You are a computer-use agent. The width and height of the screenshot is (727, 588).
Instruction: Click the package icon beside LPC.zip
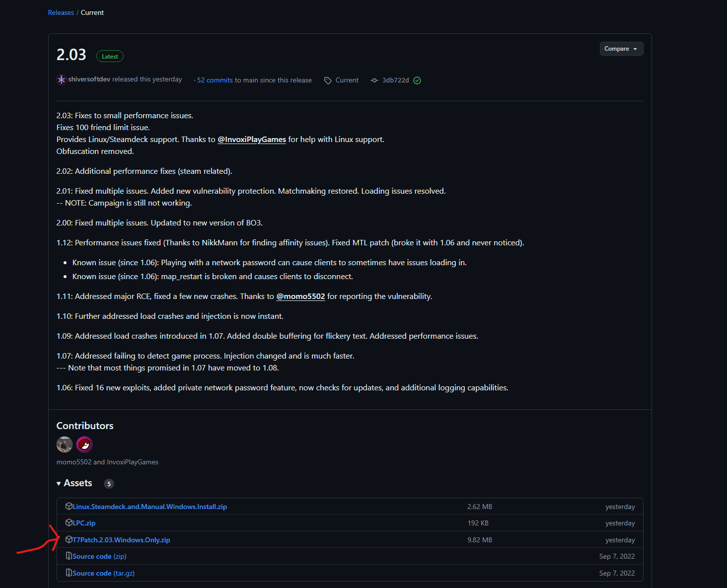tap(69, 522)
